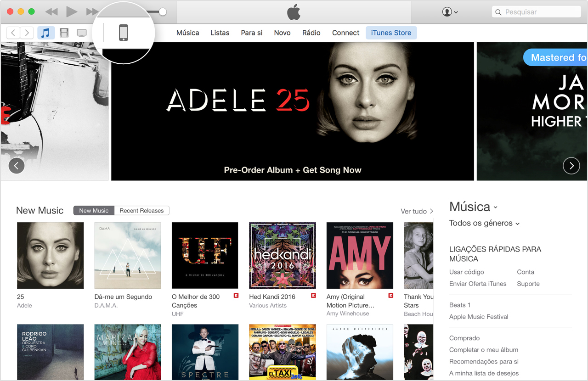Open the account user dropdown
The image size is (588, 381).
click(x=450, y=12)
